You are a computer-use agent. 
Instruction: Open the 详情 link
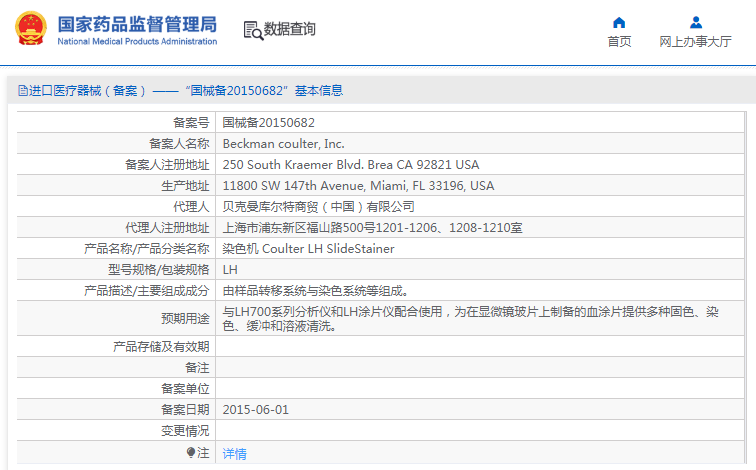[234, 453]
